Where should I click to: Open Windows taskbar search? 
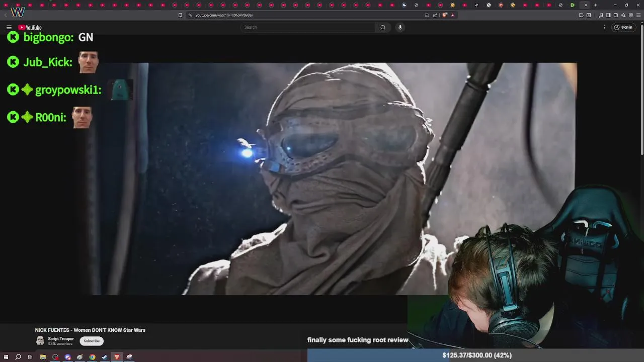[x=18, y=357]
